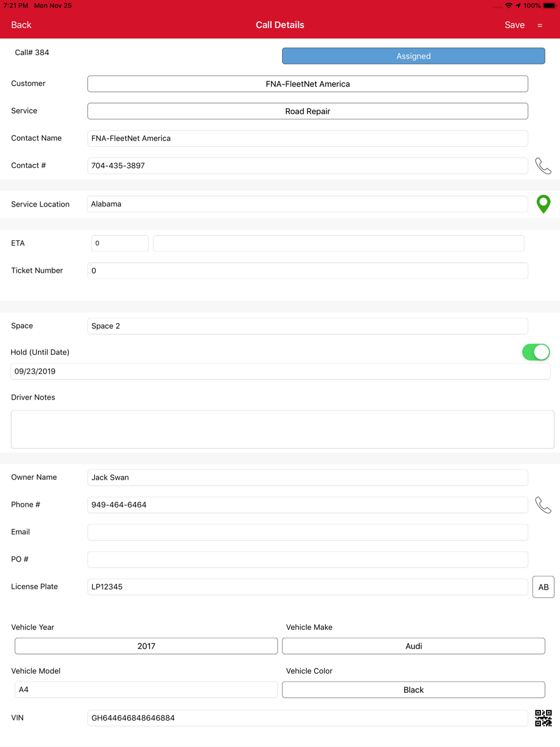Choose the Vehicle Year 2017 picker
The image size is (560, 747).
coord(146,646)
